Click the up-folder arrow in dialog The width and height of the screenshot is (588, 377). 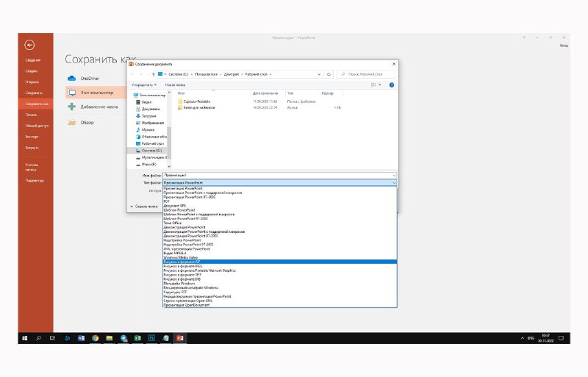click(x=153, y=74)
